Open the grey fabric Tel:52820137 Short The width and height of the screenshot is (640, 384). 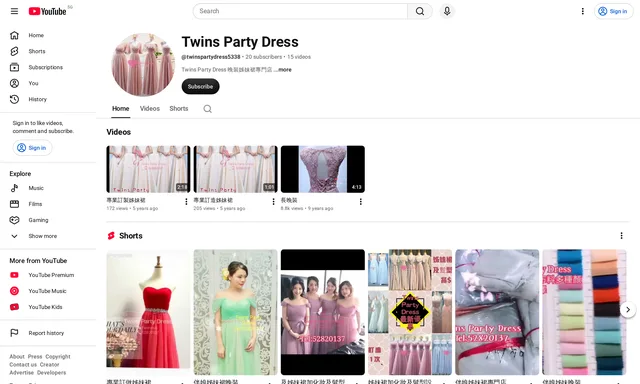coord(497,312)
